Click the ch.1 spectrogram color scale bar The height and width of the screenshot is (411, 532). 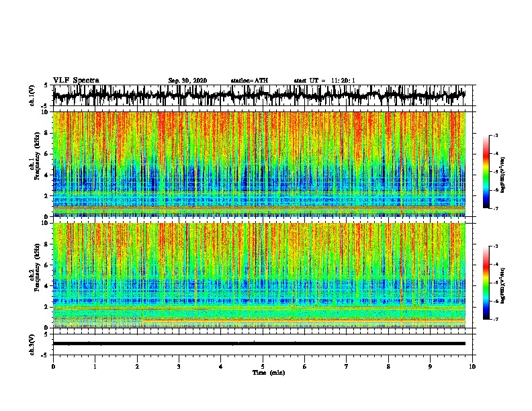click(486, 172)
